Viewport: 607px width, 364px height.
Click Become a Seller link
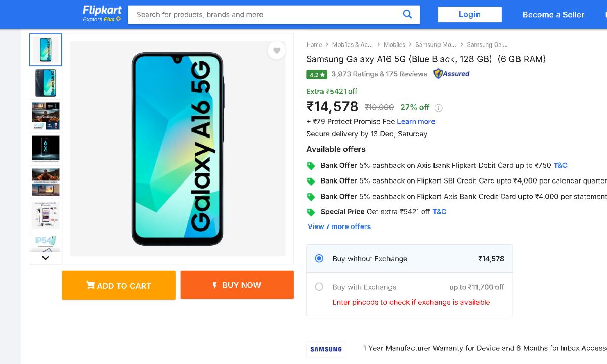(553, 15)
